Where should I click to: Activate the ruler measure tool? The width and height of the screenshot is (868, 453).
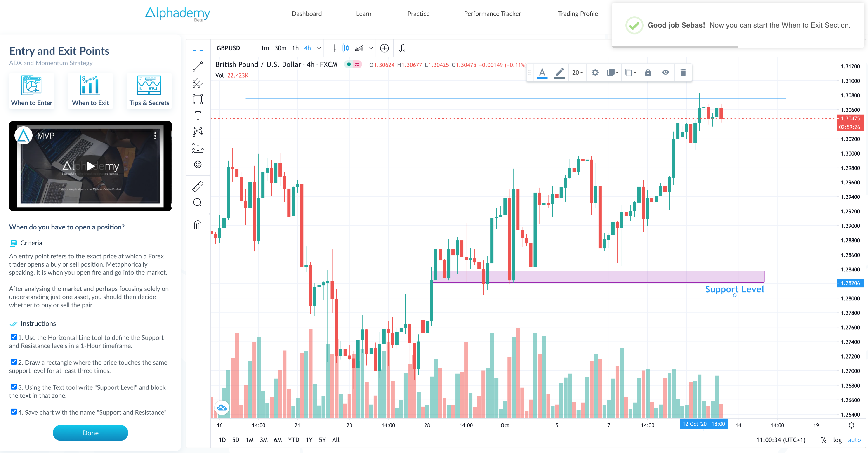(198, 186)
